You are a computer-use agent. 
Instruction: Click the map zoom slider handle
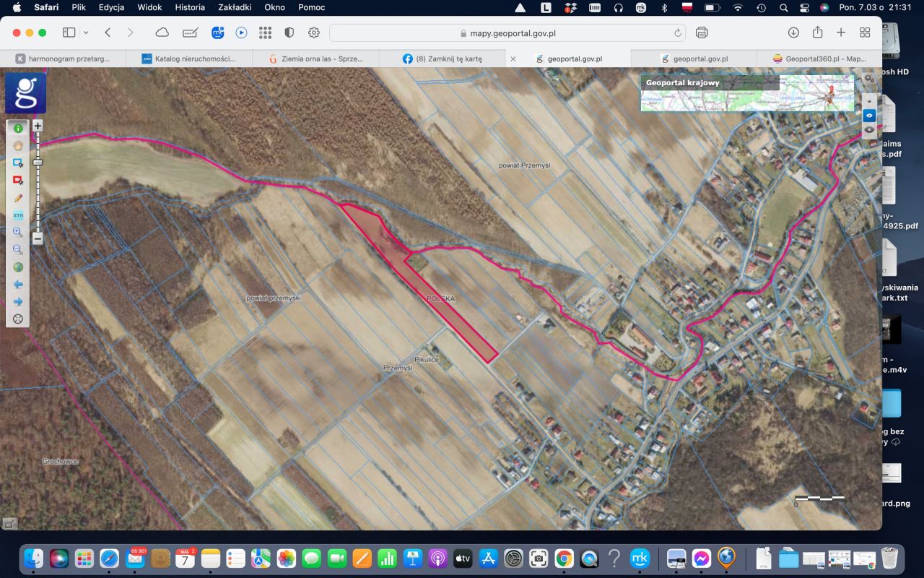coord(38,163)
